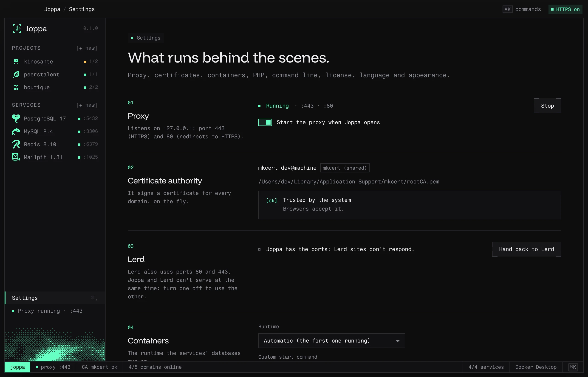Click the :6379 port of Redis
This screenshot has width=588, height=377.
[91, 144]
